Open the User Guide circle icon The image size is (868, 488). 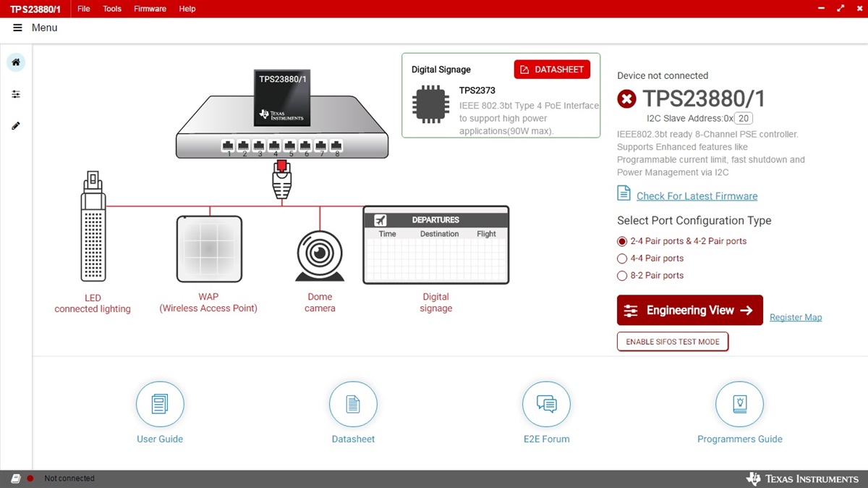[160, 405]
